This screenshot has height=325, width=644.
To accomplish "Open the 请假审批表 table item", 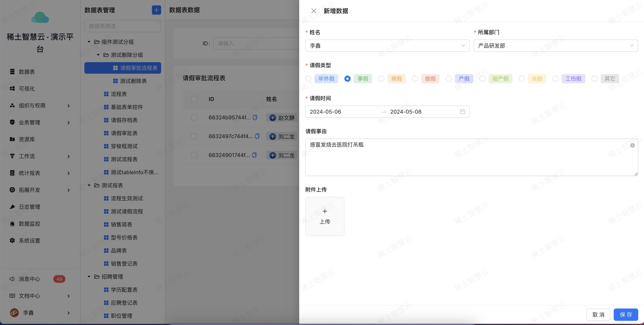I will click(124, 133).
